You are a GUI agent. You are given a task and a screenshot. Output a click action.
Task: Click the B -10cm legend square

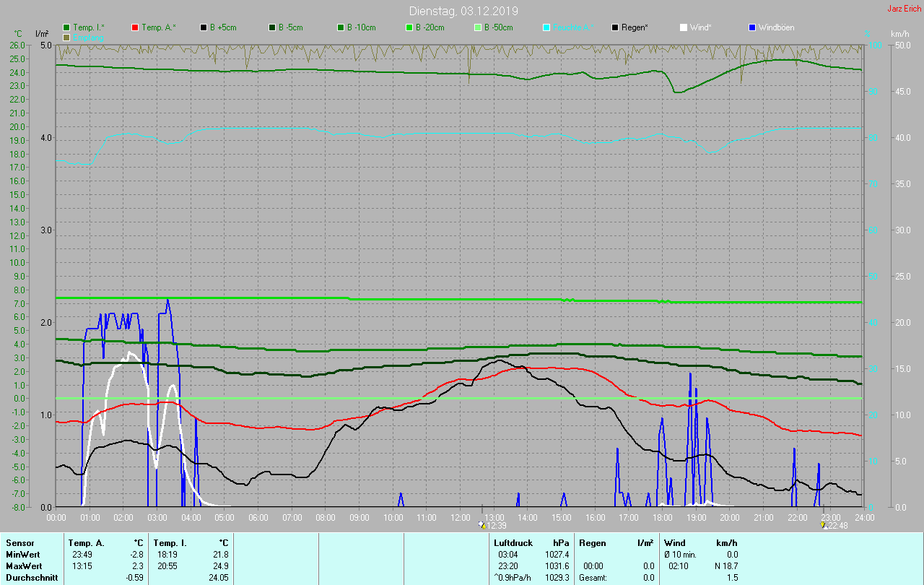(x=341, y=27)
